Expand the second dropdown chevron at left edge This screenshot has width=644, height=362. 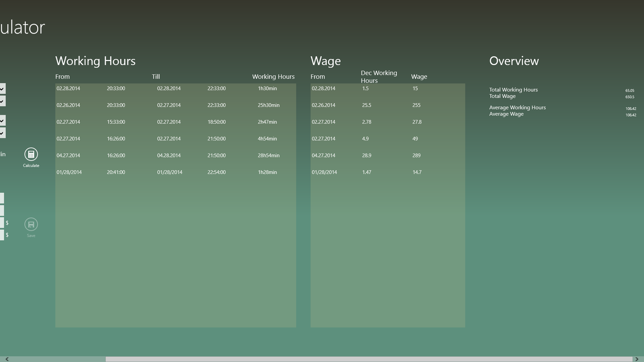click(x=2, y=101)
